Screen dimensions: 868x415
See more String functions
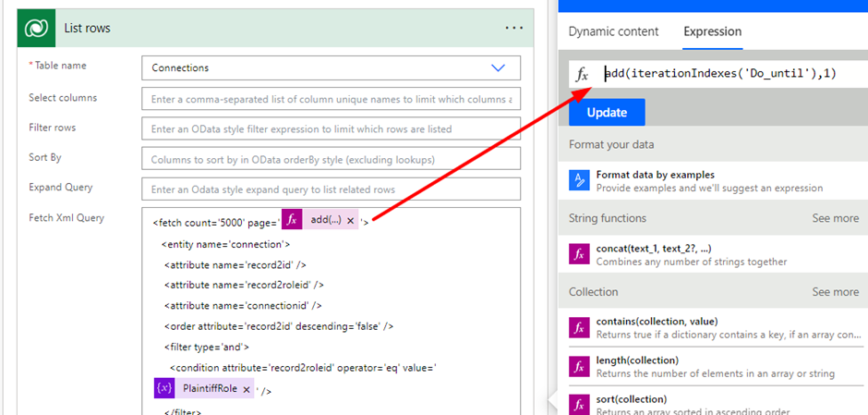(x=835, y=218)
